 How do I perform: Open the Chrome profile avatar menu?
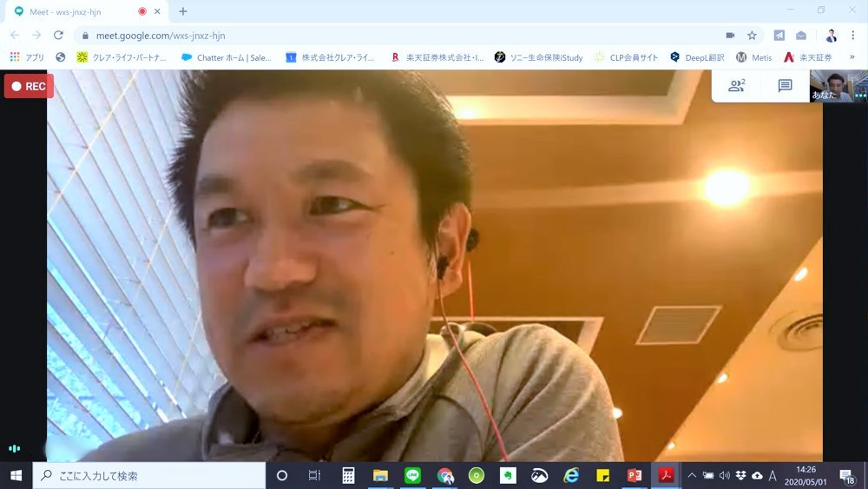click(831, 36)
